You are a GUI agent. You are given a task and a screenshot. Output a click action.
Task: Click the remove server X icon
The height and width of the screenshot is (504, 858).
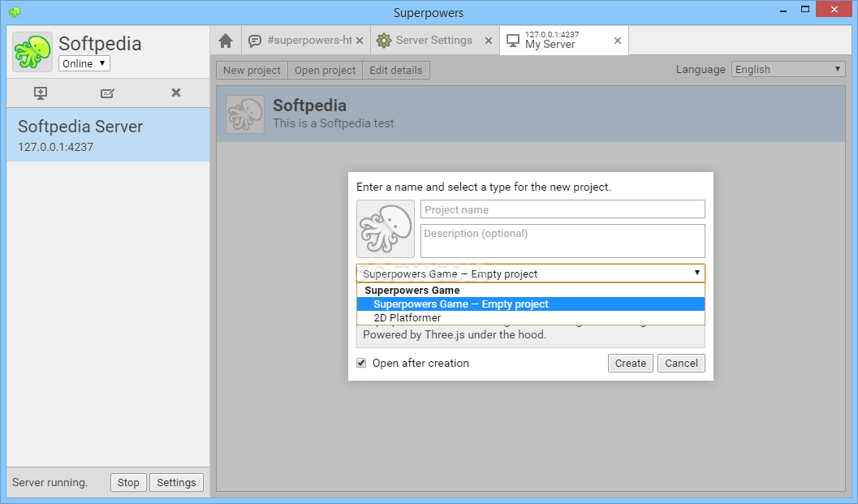coord(175,93)
